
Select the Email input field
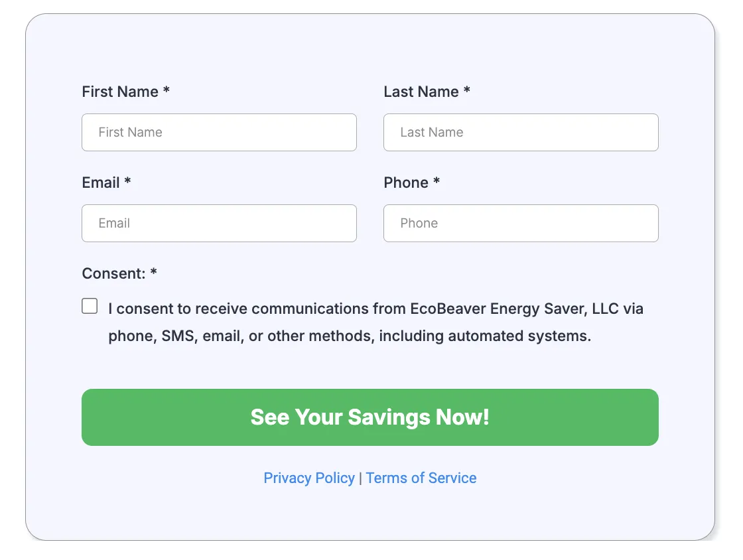[x=219, y=223]
